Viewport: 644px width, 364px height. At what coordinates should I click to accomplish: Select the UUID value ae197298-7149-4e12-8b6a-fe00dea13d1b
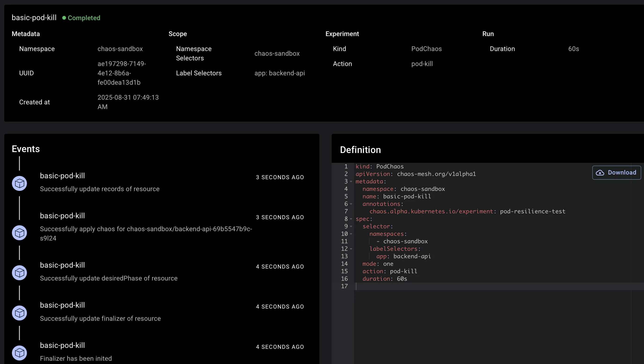click(x=122, y=73)
